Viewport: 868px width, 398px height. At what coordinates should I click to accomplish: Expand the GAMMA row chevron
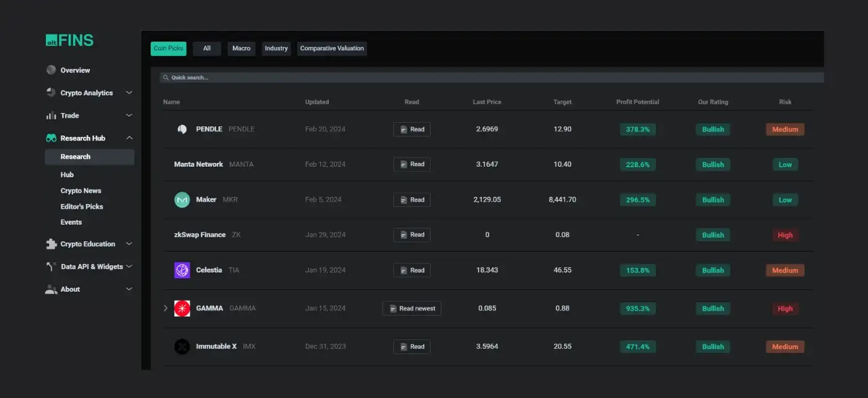[x=166, y=308]
